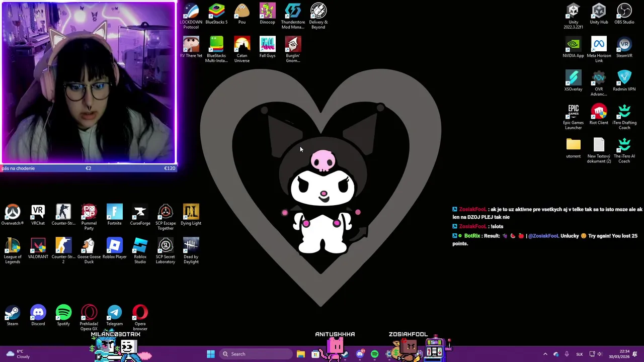Image resolution: width=644 pixels, height=362 pixels.
Task: Launch Fortnite shortcut
Action: coord(114,215)
